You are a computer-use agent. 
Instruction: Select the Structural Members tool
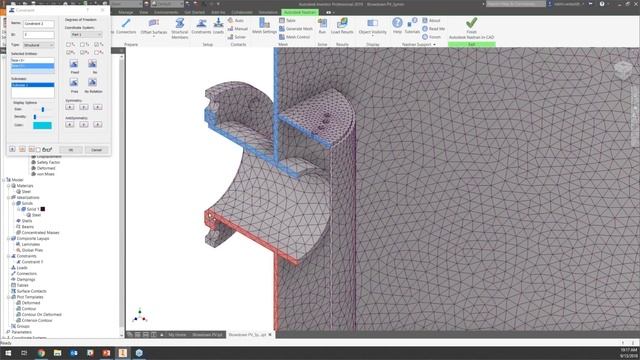(180, 28)
